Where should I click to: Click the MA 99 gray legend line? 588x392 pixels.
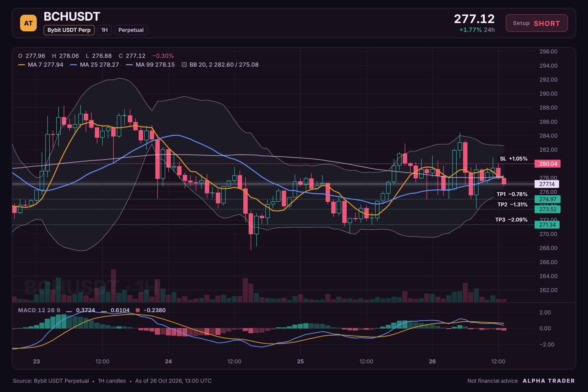[129, 65]
